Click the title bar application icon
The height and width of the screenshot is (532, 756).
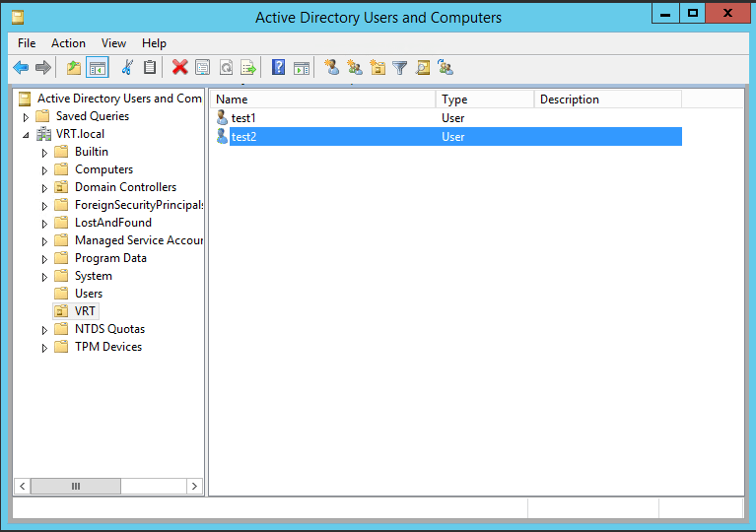point(18,18)
